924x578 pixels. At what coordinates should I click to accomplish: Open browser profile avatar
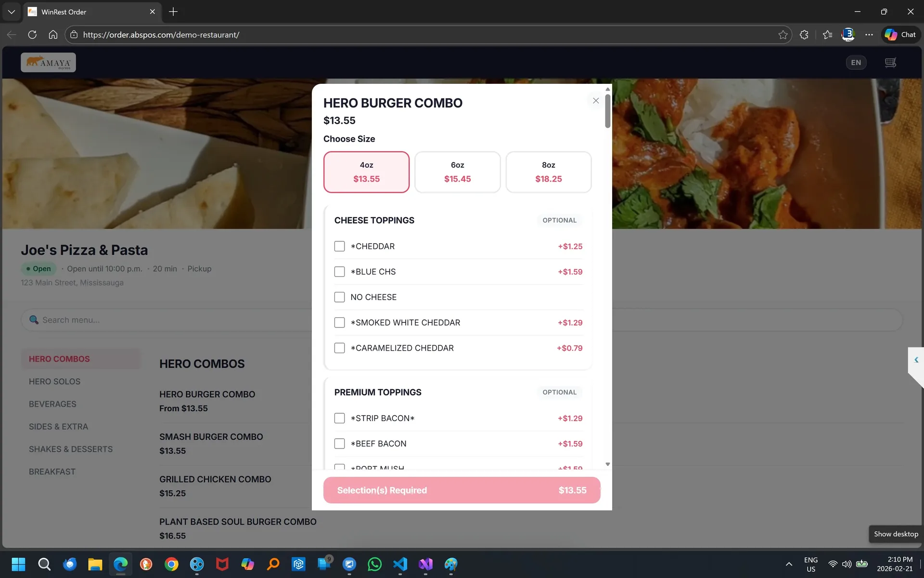point(848,35)
